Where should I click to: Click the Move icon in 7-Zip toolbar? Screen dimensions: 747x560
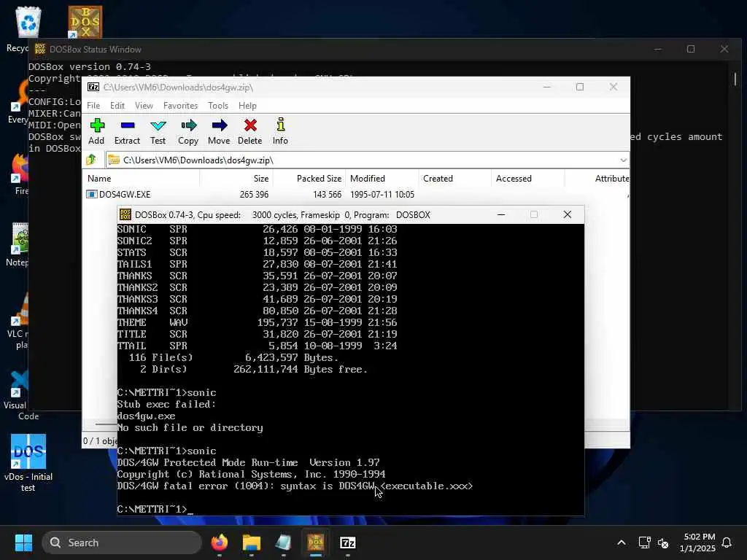point(219,131)
